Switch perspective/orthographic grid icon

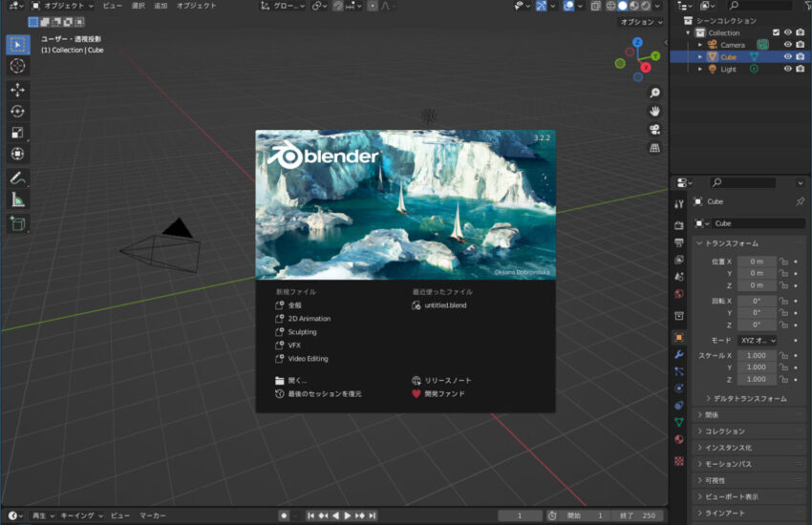coord(655,148)
